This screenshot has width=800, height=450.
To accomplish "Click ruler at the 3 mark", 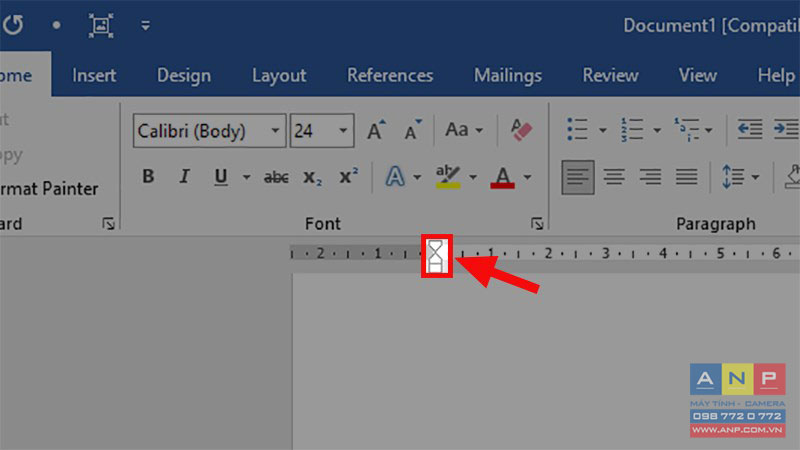I will [606, 253].
